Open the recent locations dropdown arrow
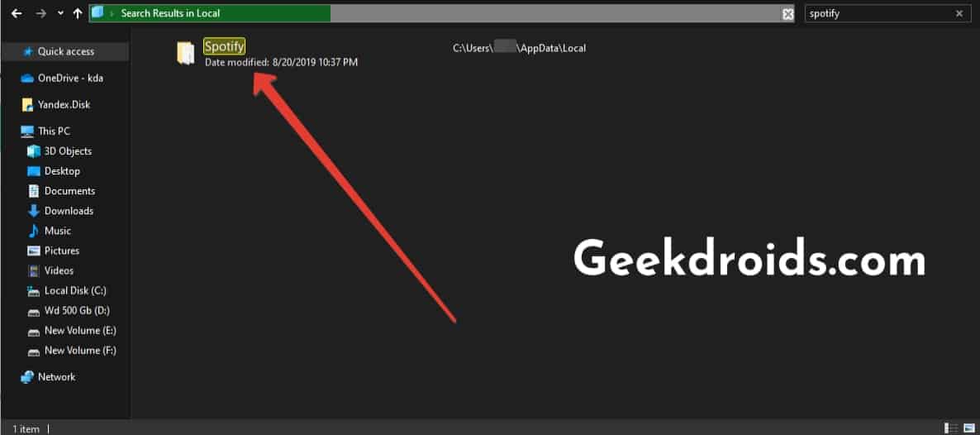 point(60,13)
